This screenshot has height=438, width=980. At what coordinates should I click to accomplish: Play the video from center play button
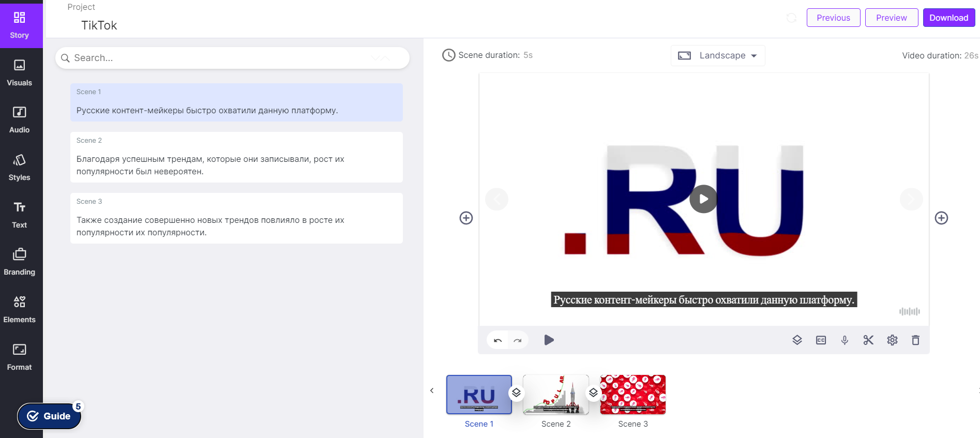click(x=703, y=199)
